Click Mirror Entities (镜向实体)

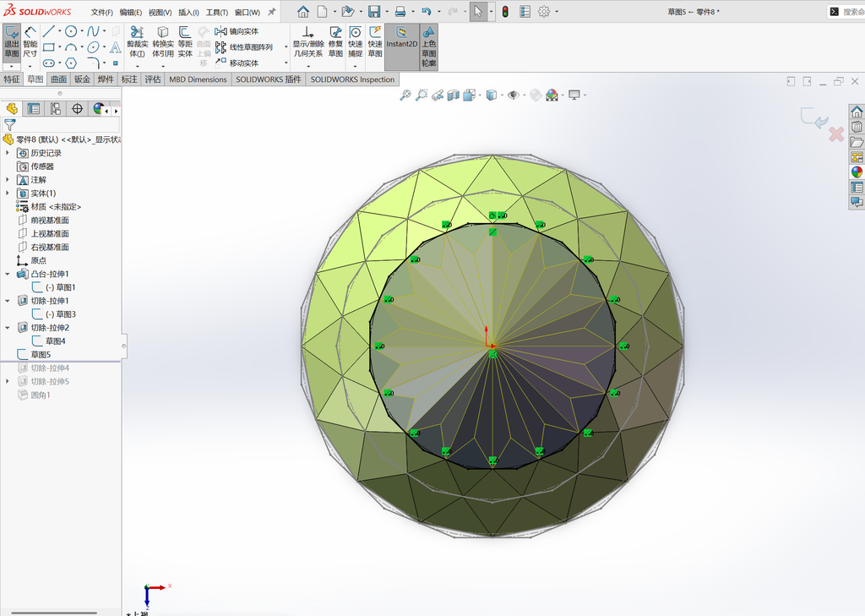coord(237,31)
